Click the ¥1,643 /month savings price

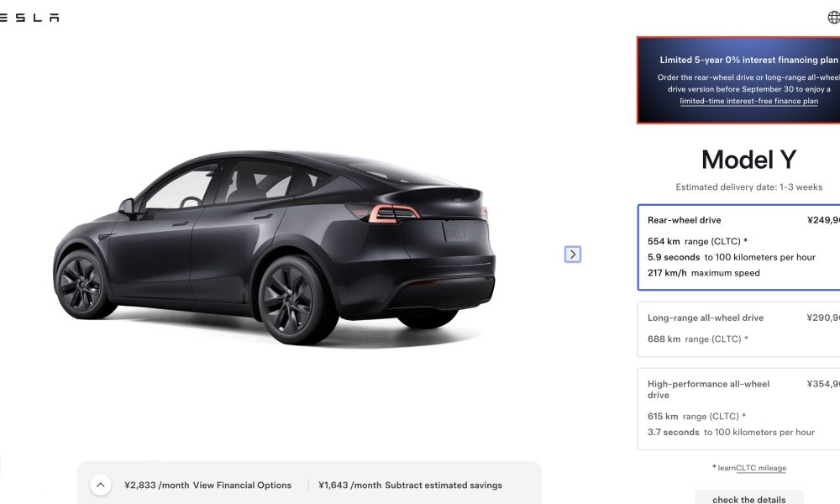pyautogui.click(x=349, y=486)
